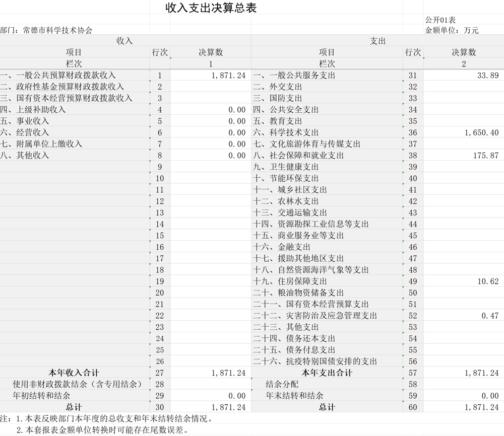Click the 二十三、其他支出 cell

(x=327, y=327)
